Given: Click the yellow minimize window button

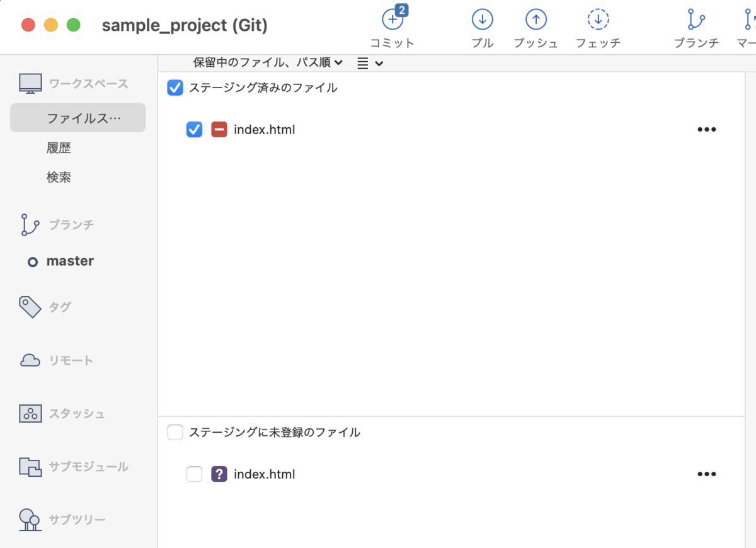Looking at the screenshot, I should tap(51, 25).
